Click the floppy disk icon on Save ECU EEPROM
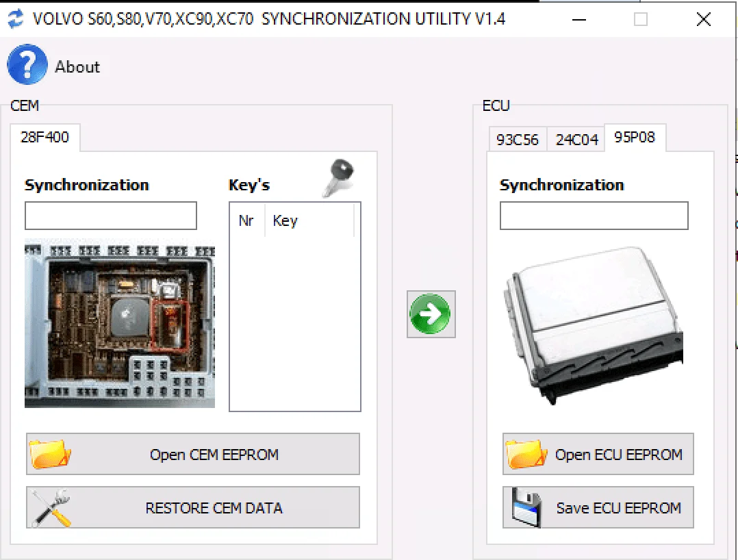The height and width of the screenshot is (560, 738). [x=526, y=507]
